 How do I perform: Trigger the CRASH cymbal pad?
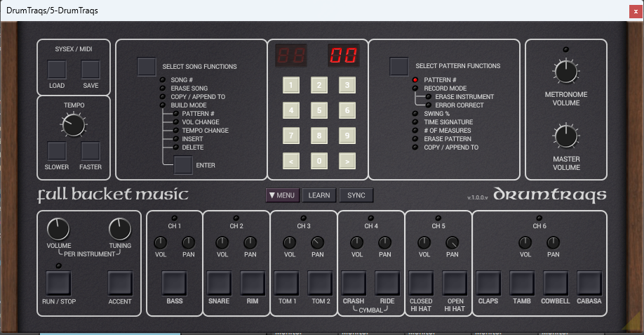354,283
